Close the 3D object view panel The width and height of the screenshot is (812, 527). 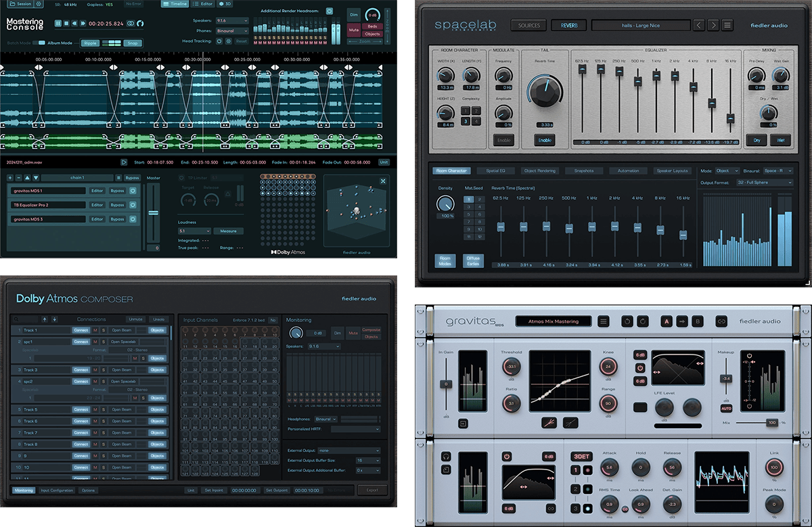[x=383, y=181]
